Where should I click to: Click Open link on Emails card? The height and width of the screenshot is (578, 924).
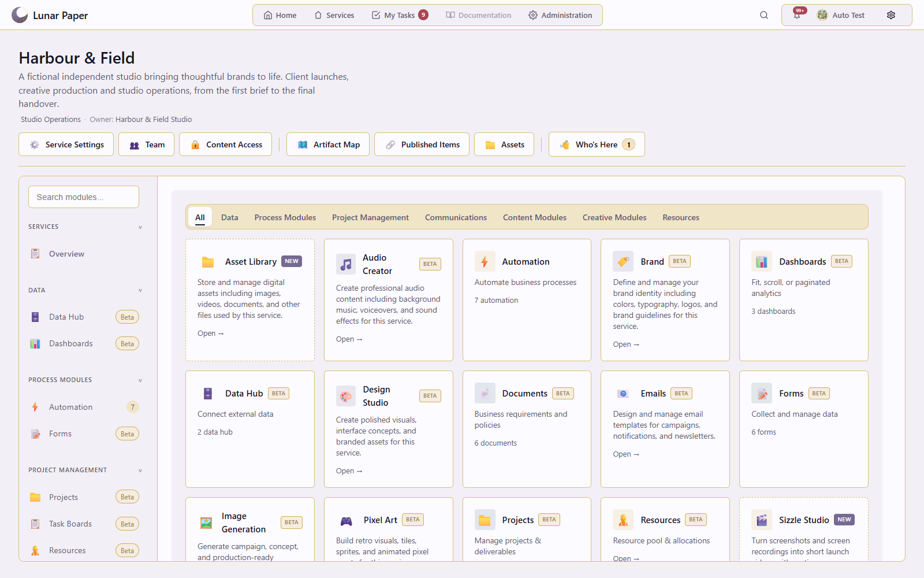626,454
